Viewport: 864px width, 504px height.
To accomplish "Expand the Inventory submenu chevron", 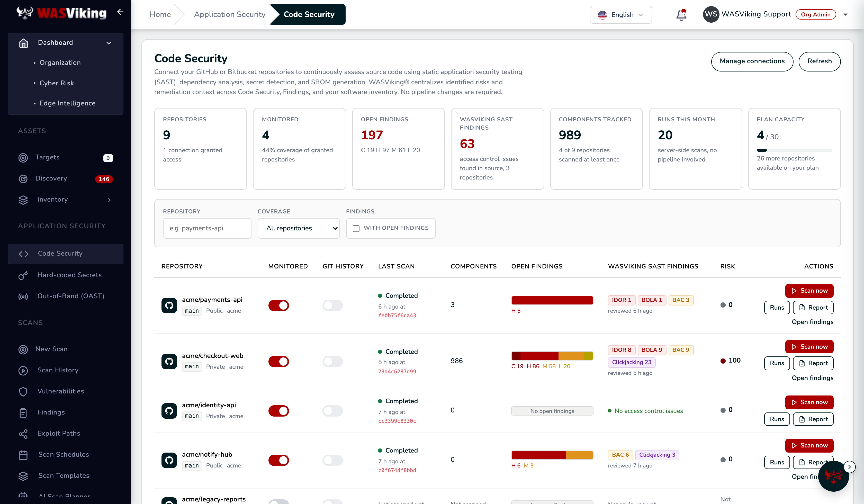I will point(109,200).
